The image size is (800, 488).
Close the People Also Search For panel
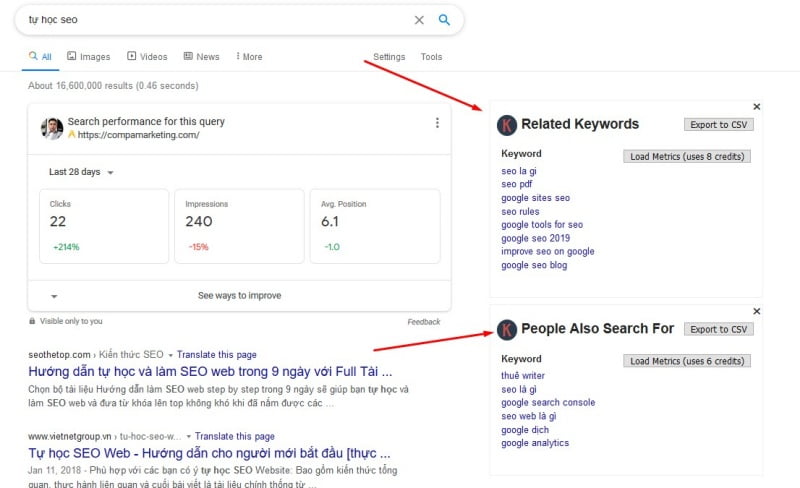coord(756,311)
